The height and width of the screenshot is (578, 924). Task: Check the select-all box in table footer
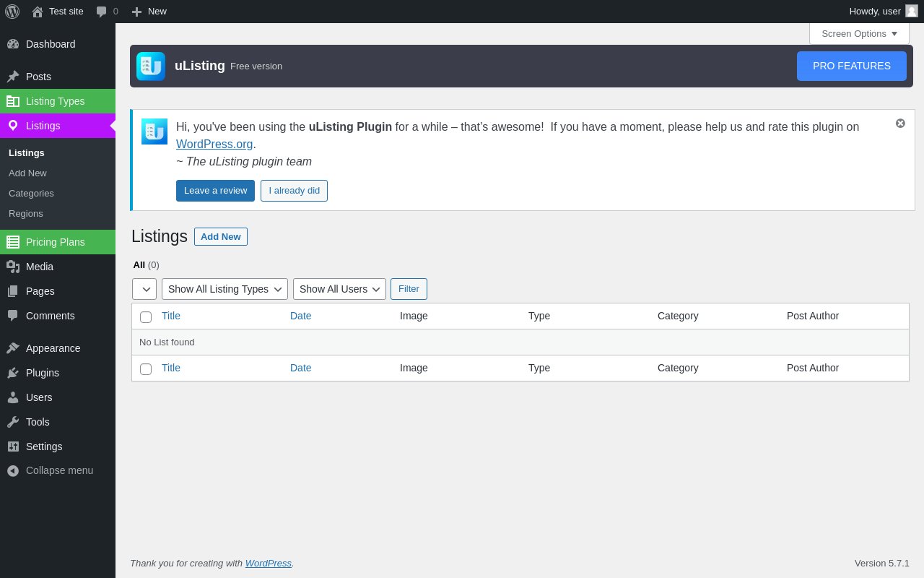tap(146, 369)
